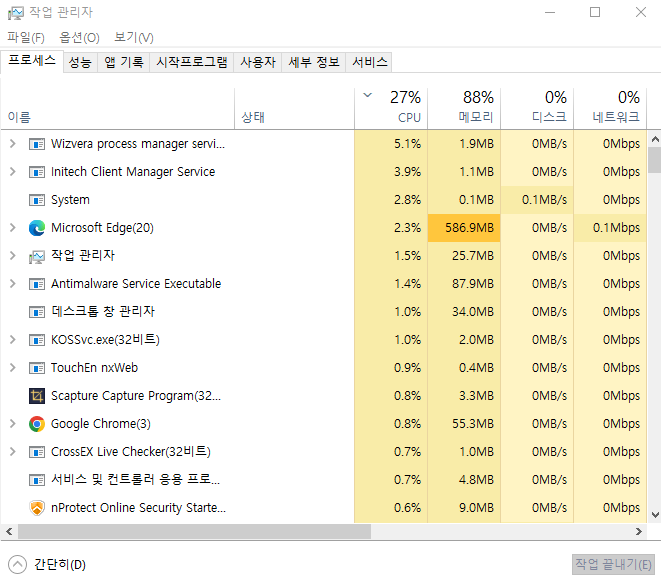Click 간단히(D) to show fewer details
This screenshot has height=588, width=661.
click(x=60, y=565)
